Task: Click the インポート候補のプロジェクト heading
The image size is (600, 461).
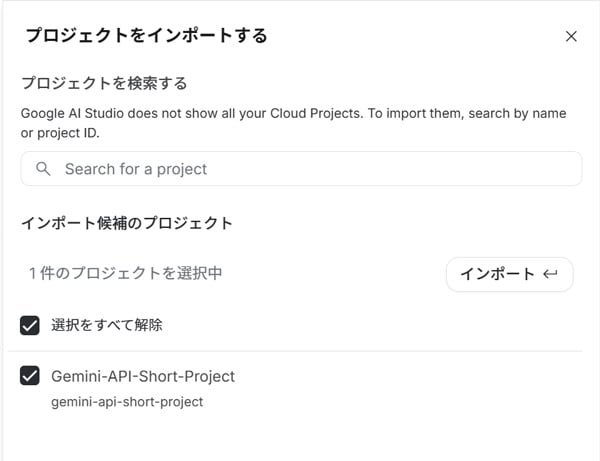Action: click(x=127, y=223)
